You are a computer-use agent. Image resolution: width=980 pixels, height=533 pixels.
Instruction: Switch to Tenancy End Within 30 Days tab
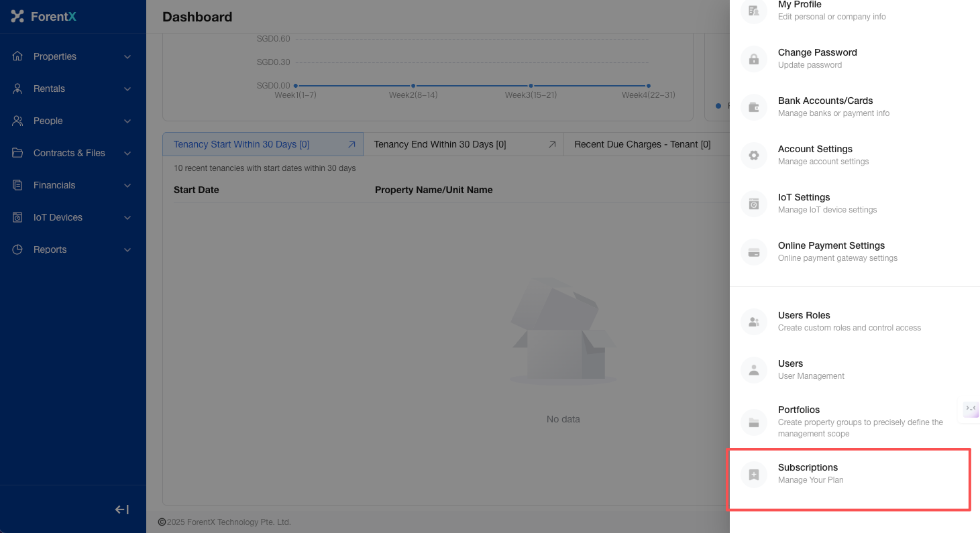click(x=440, y=144)
